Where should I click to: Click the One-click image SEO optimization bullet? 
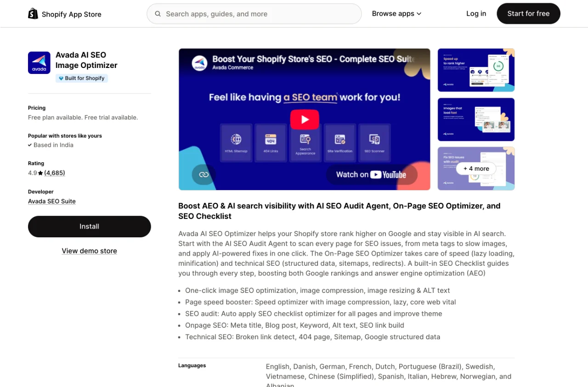[317, 291]
